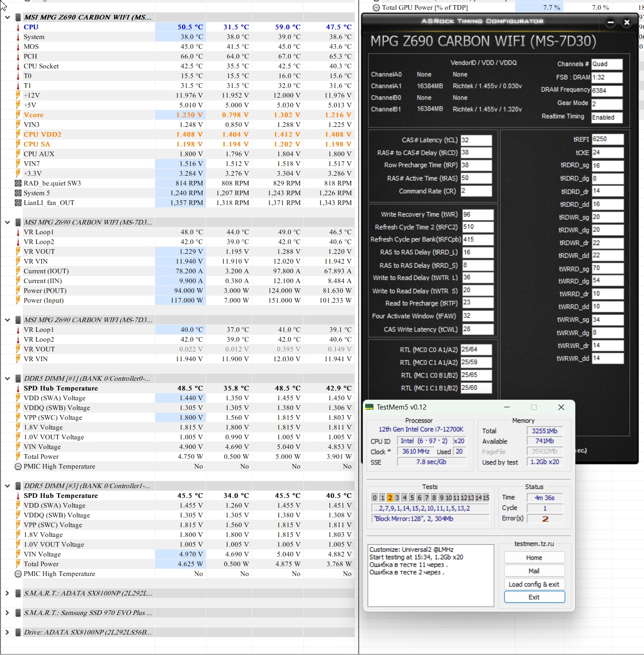
Task: Click the thermometer icon beside CPU sensor
Action: (x=18, y=27)
